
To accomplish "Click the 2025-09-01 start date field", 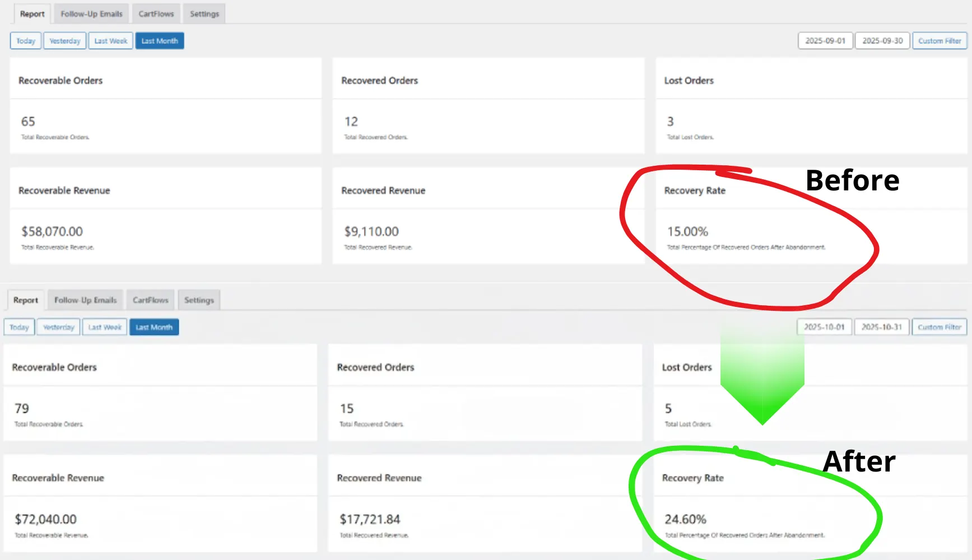I will 825,41.
